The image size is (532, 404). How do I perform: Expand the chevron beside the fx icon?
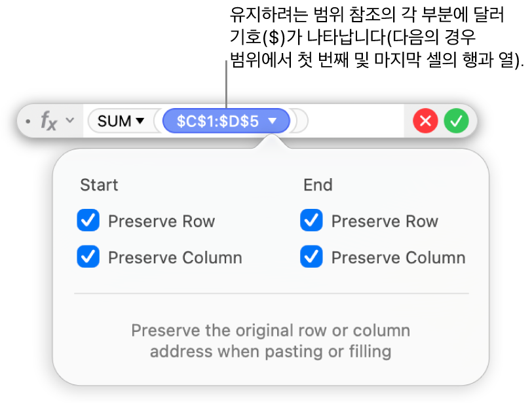[70, 121]
